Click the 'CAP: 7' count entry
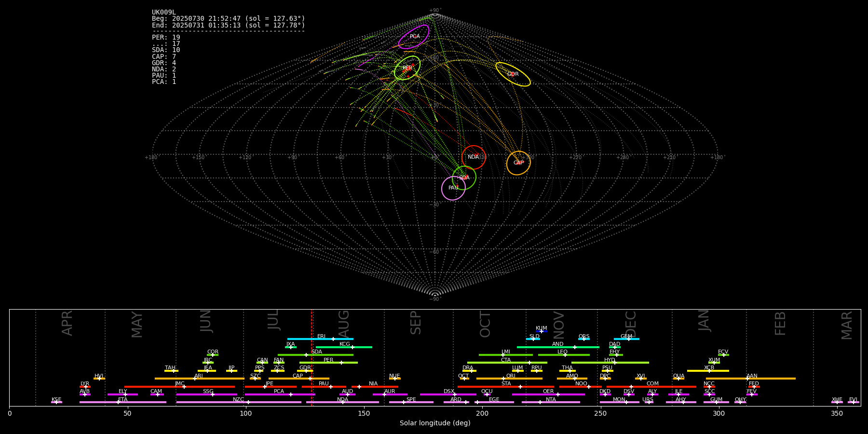This screenshot has width=868, height=434. pyautogui.click(x=164, y=56)
